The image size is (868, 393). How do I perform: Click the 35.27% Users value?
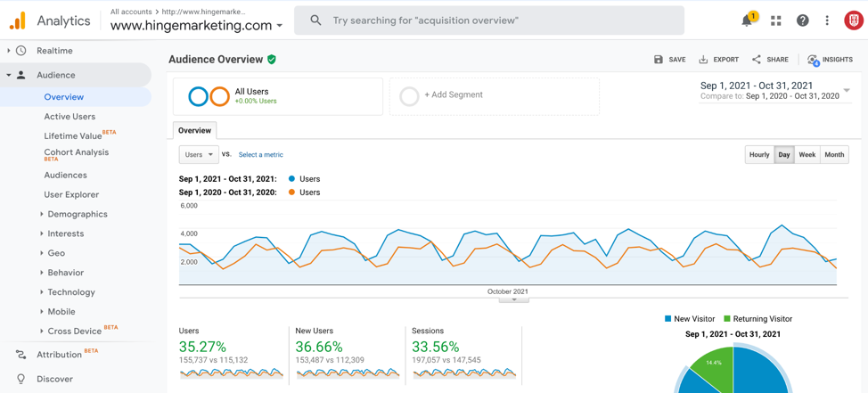(202, 347)
